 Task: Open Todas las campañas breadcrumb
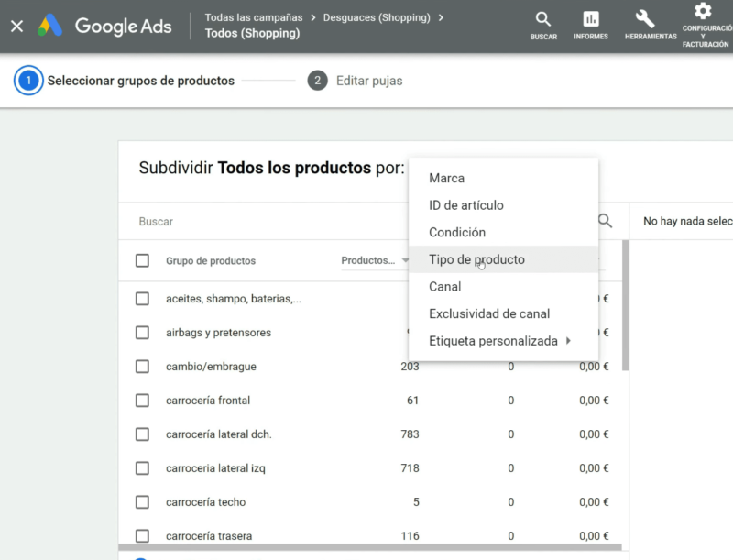click(254, 17)
